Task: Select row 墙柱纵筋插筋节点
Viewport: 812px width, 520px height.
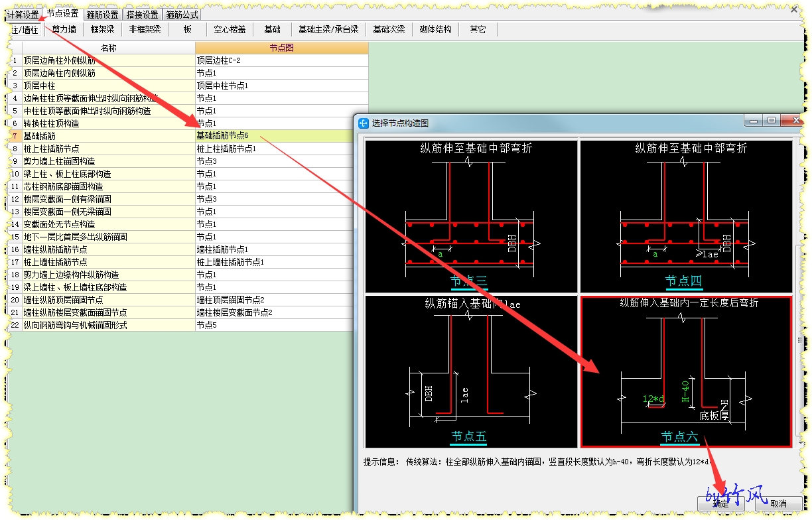Action: [109, 249]
